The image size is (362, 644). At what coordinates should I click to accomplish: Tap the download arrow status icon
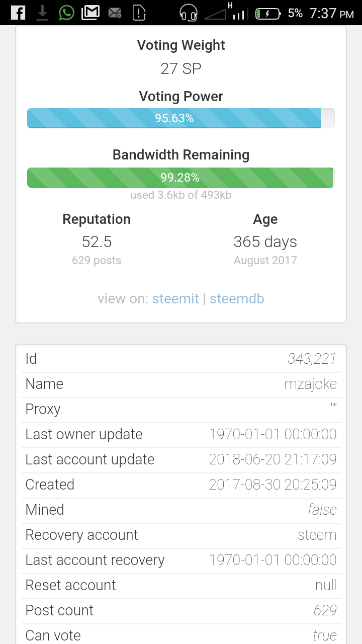click(x=43, y=13)
